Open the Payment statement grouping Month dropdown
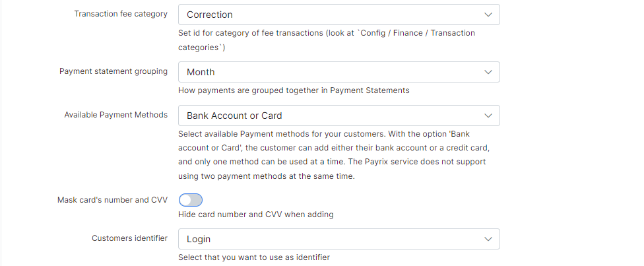The height and width of the screenshot is (266, 644). (x=330, y=72)
